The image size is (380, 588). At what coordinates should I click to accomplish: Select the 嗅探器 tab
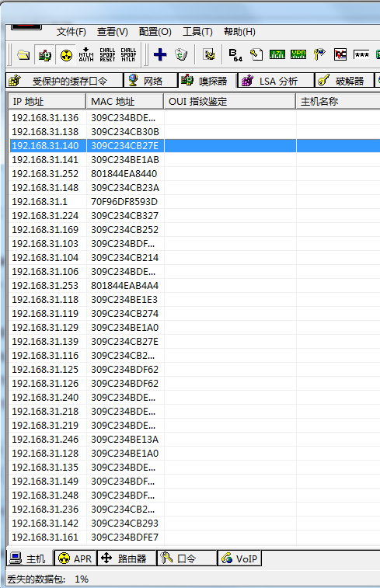(x=207, y=81)
